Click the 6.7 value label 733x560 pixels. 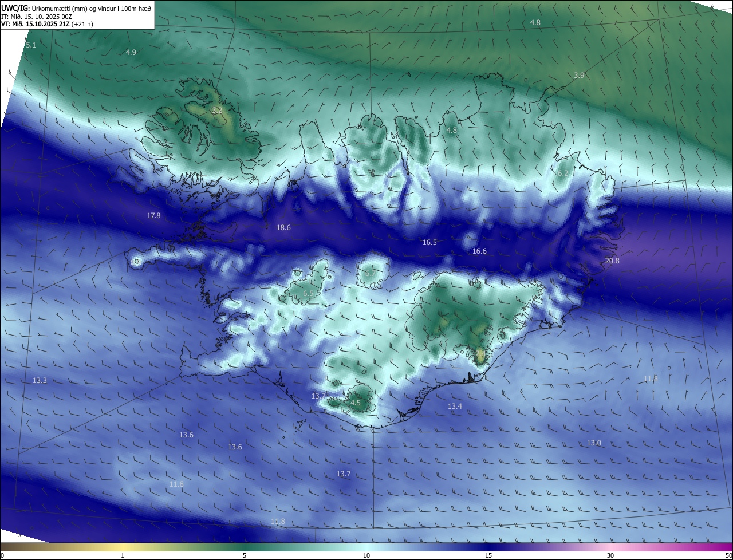point(371,274)
